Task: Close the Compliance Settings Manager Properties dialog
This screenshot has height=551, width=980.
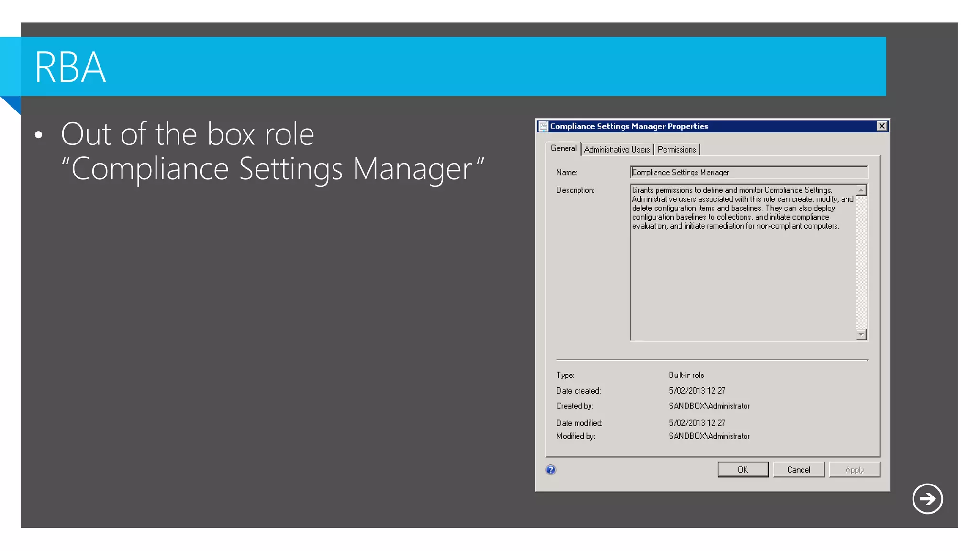Action: (x=881, y=126)
